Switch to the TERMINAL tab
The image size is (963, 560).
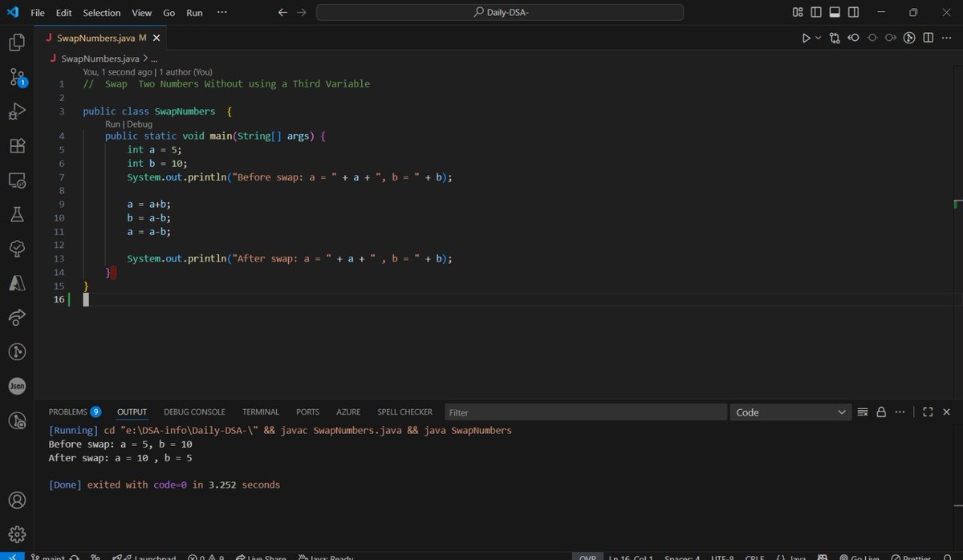click(261, 412)
